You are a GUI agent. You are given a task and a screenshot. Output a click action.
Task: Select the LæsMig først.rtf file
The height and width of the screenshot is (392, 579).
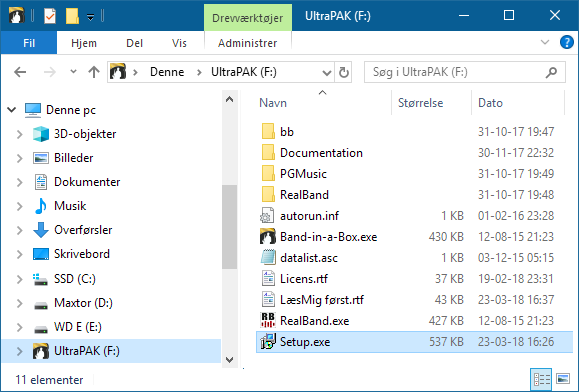click(x=322, y=300)
